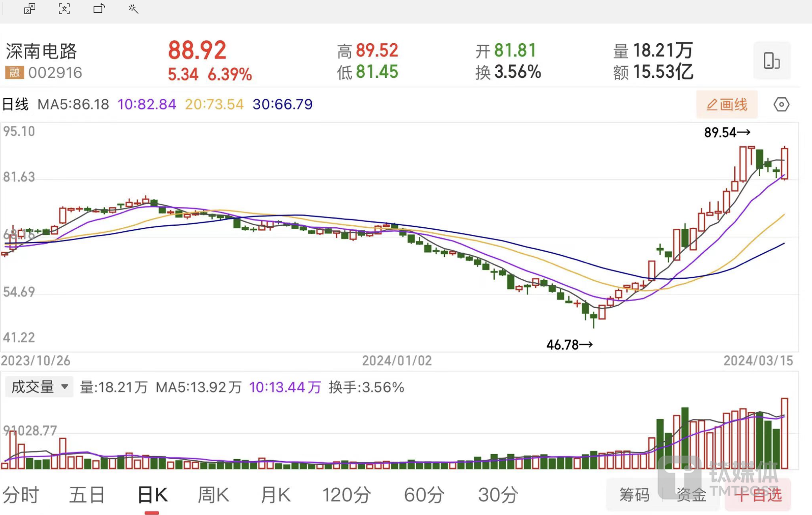Click the 筹码 button
812x515 pixels.
634,495
